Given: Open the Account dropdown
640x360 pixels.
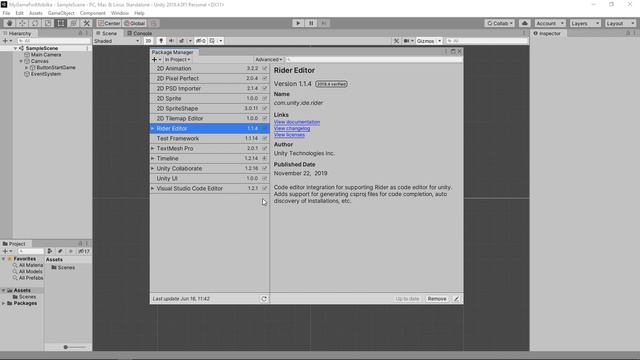Looking at the screenshot, I should coord(550,23).
